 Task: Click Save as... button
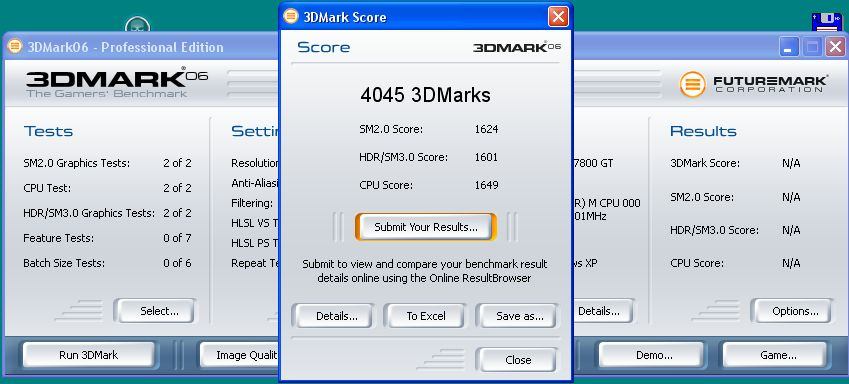coord(517,316)
